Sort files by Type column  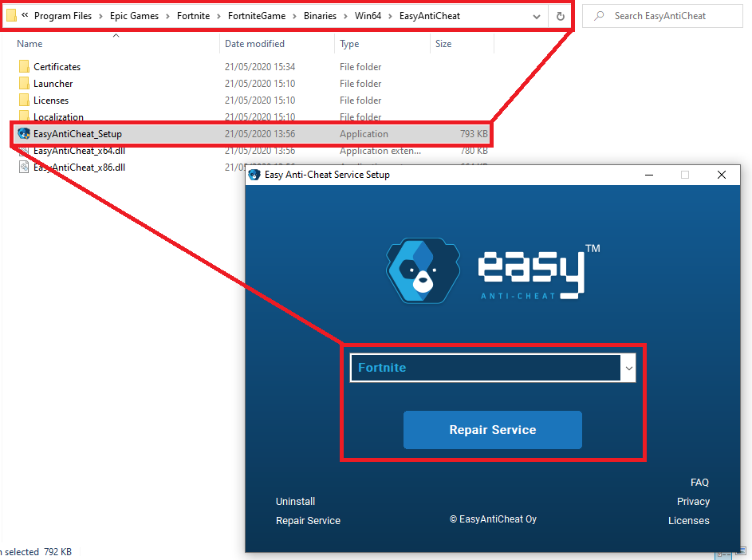pos(349,44)
